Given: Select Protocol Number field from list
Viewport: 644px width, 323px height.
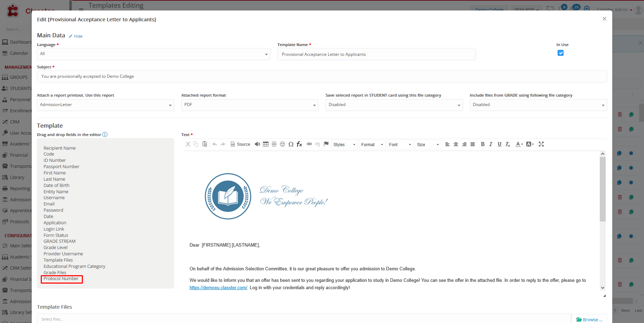Looking at the screenshot, I should tap(61, 279).
